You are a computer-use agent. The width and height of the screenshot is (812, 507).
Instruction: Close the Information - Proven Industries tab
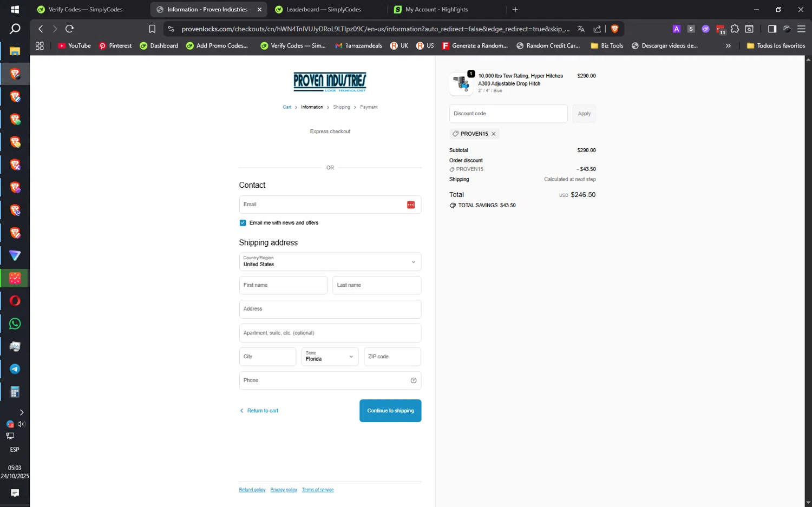259,10
